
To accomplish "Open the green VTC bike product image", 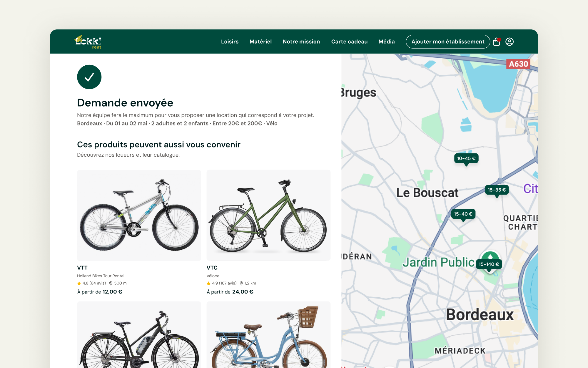I will pyautogui.click(x=268, y=215).
